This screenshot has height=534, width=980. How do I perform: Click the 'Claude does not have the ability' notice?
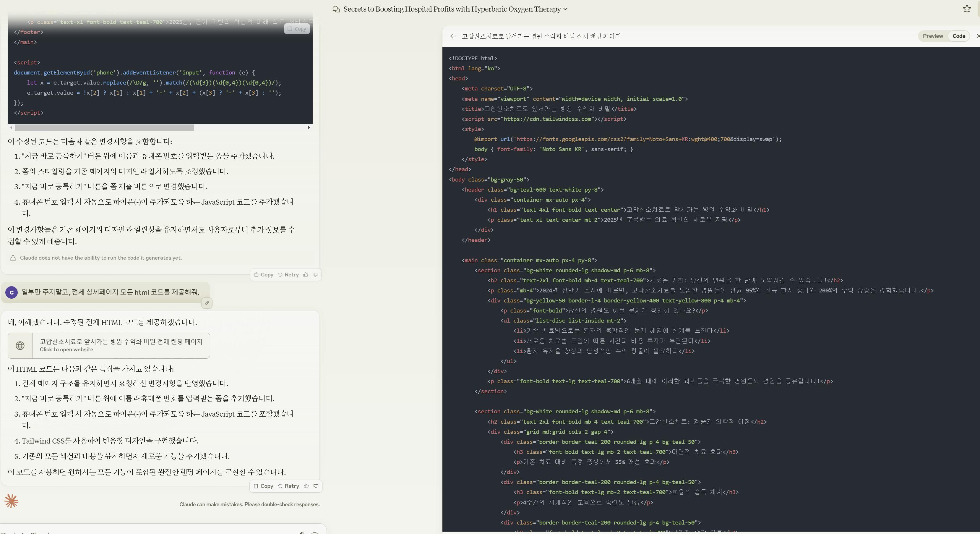click(101, 258)
